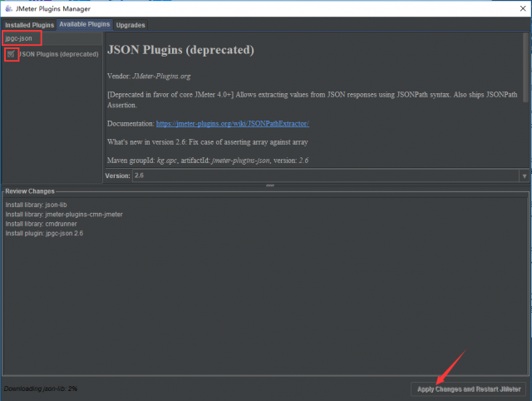This screenshot has height=401, width=532.
Task: Toggle the JSON Plugins (deprecated) checkbox
Action: click(11, 54)
